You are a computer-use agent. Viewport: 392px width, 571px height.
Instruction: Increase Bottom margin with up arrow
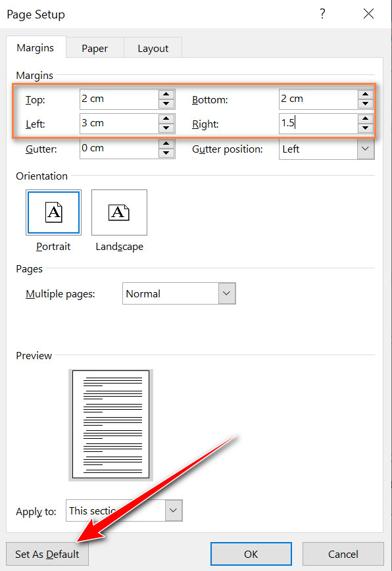(366, 94)
